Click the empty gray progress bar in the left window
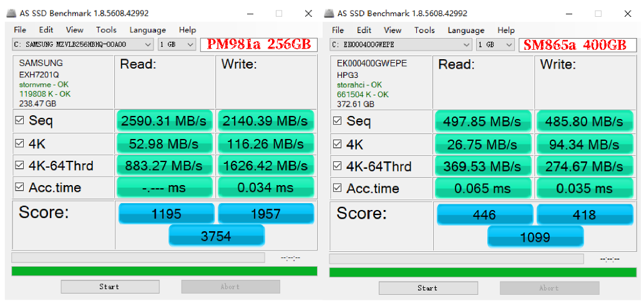The height and width of the screenshot is (306, 644). tap(138, 257)
